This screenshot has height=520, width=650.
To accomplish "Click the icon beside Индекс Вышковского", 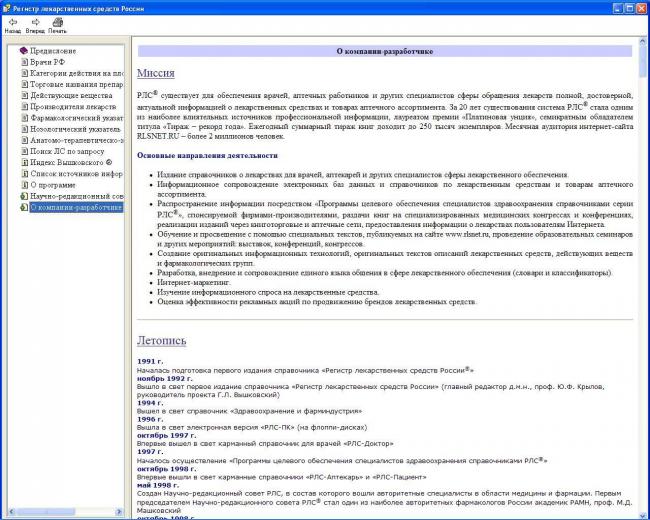I will coord(24,163).
